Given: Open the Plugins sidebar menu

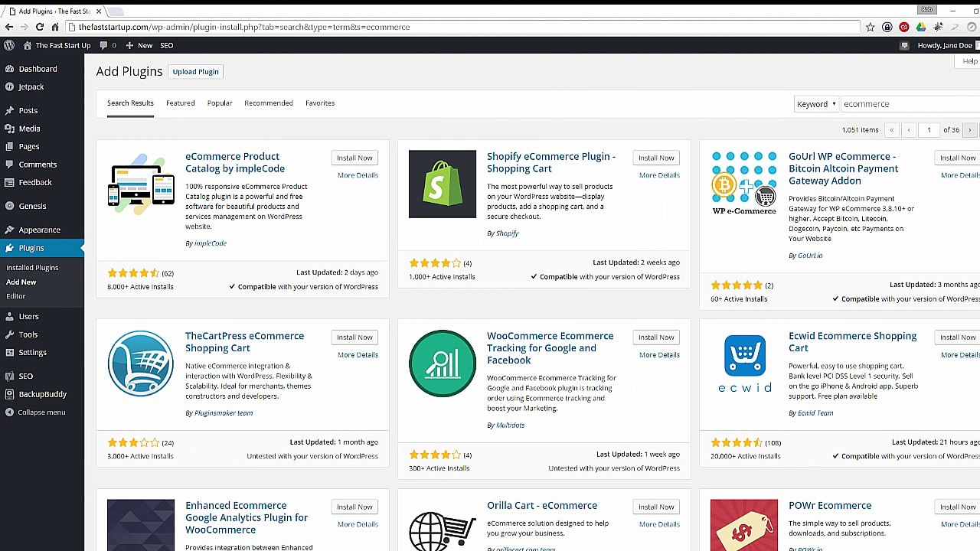Looking at the screenshot, I should click(x=42, y=248).
